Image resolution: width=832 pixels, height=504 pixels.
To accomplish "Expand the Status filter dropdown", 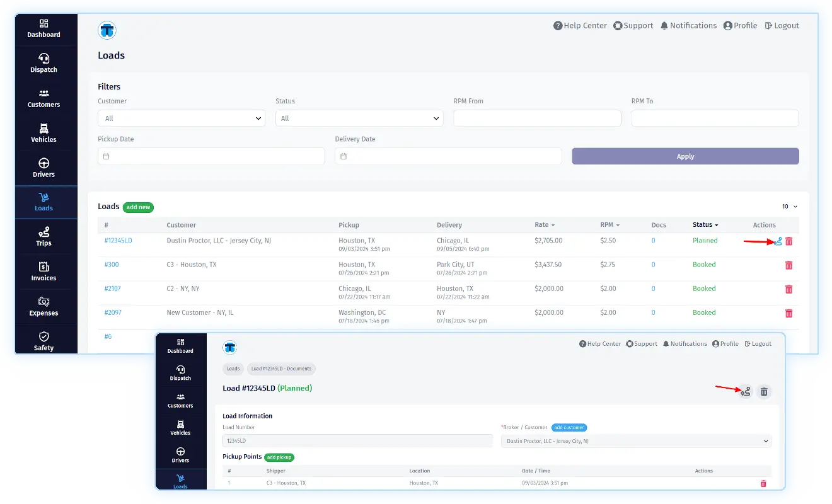I will (359, 118).
